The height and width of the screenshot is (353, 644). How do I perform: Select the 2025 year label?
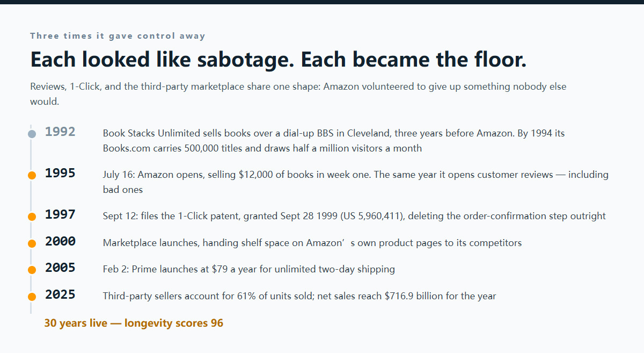tap(60, 294)
